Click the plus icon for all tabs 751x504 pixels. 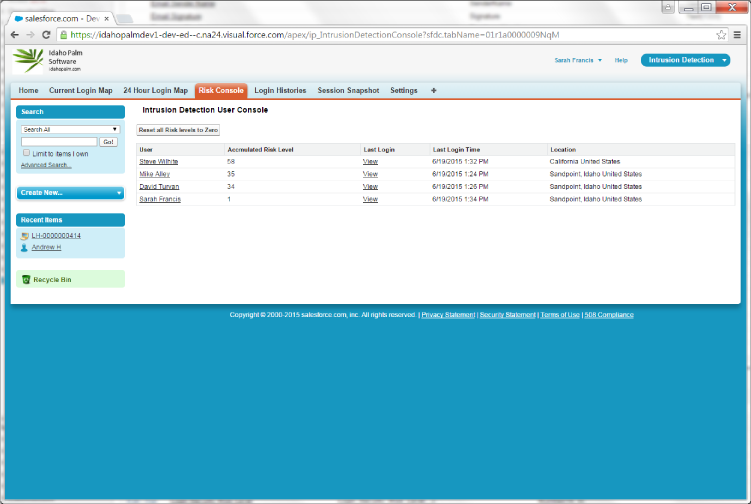click(433, 91)
